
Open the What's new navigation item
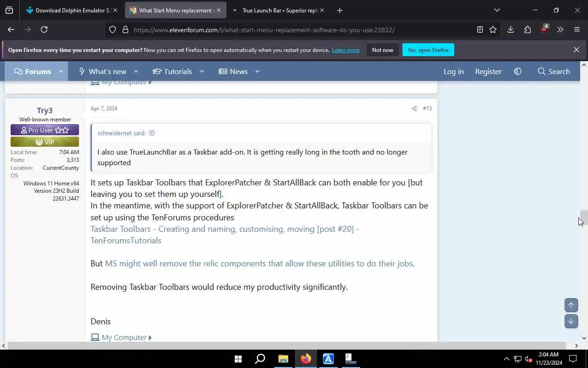click(102, 71)
